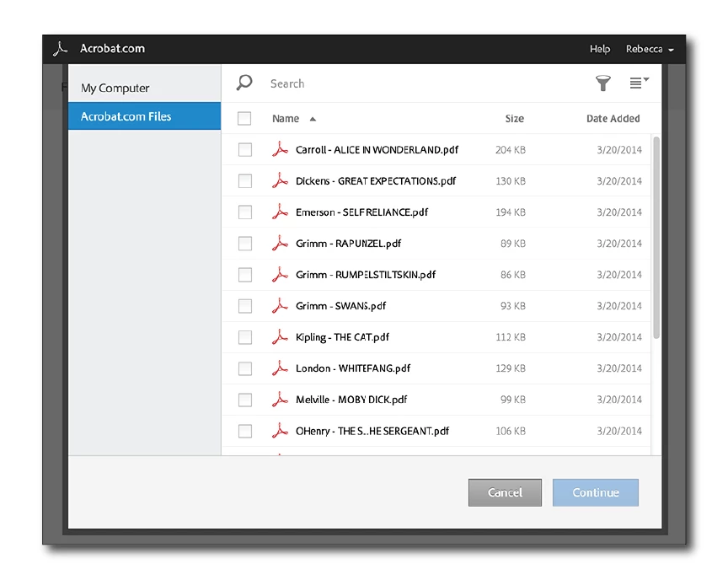The image size is (728, 580).
Task: Click PDF icon for Melville - MOBY DICK
Action: click(280, 400)
